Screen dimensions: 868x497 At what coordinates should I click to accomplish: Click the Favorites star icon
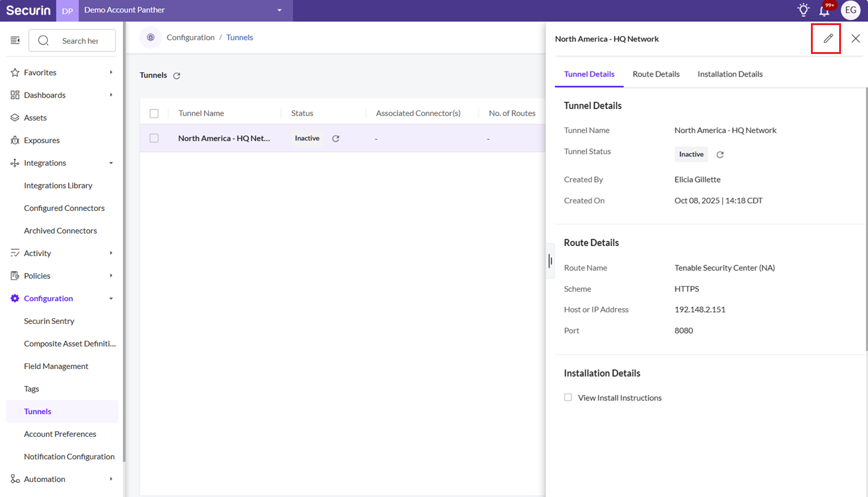coord(15,73)
